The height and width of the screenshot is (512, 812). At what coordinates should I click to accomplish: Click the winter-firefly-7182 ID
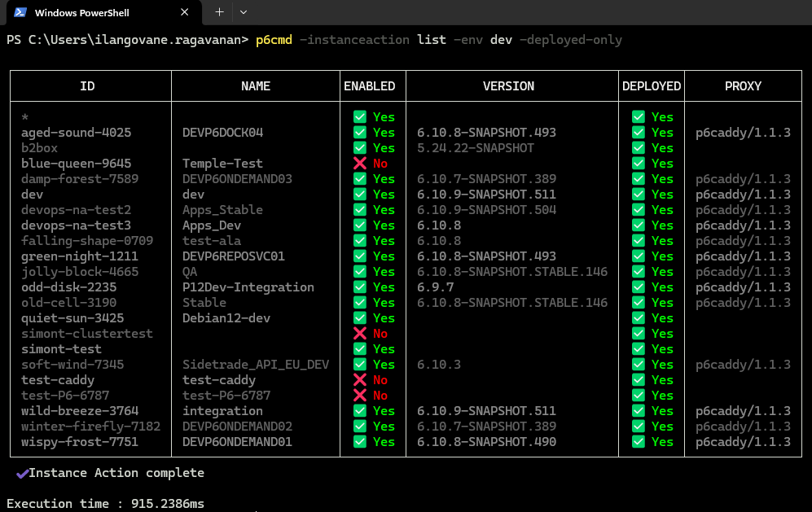(x=90, y=427)
